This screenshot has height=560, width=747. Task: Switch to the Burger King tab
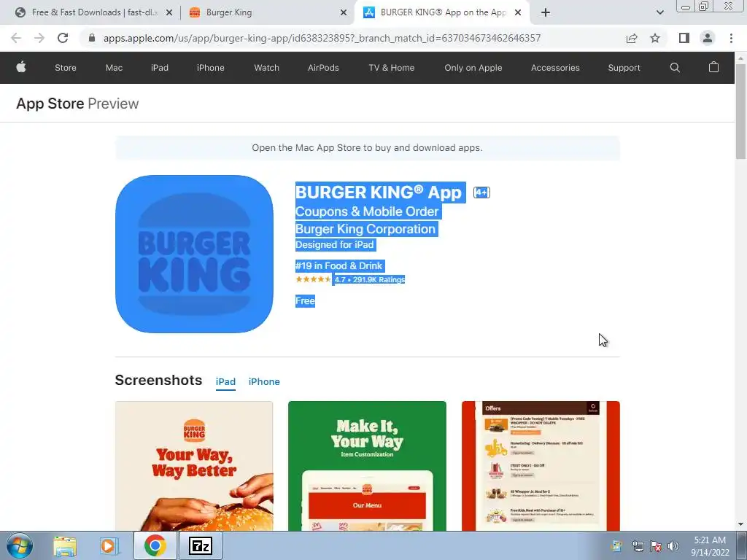tap(268, 12)
